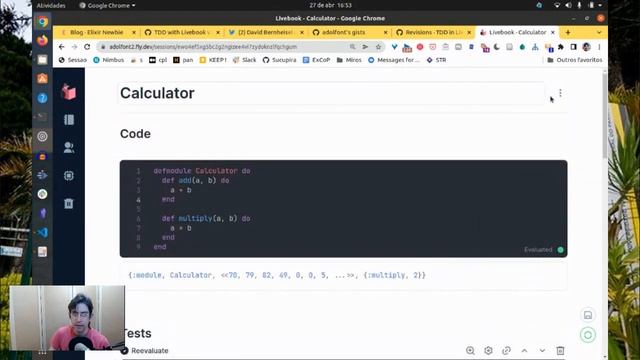
Task: Switch to TDD with Livebook tab
Action: [x=182, y=32]
